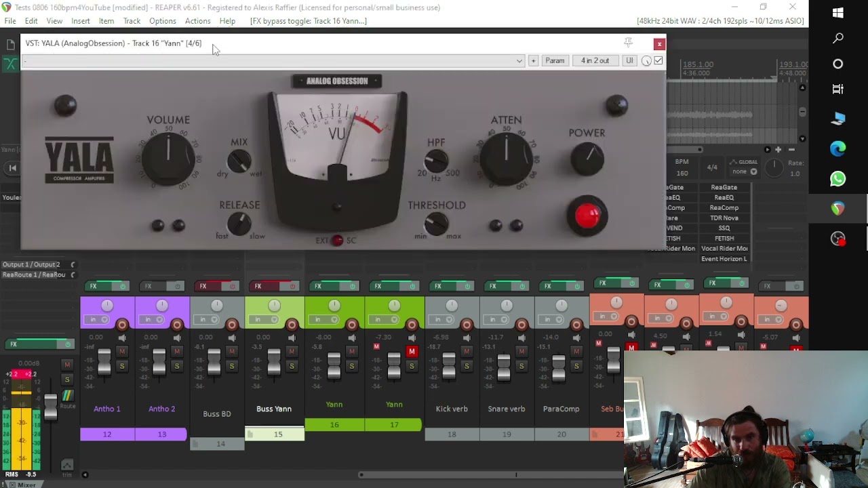Viewport: 868px width, 488px height.
Task: Mute the Snare verb track
Action: 521,351
